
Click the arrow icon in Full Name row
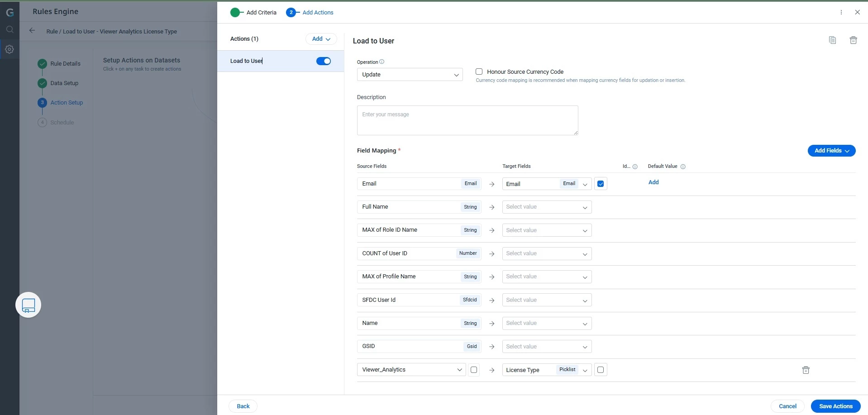(492, 207)
